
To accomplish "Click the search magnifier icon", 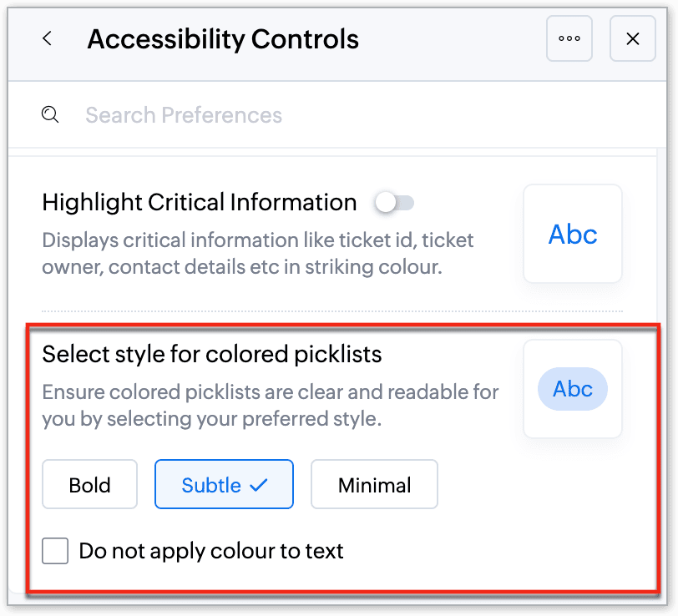I will pos(50,115).
